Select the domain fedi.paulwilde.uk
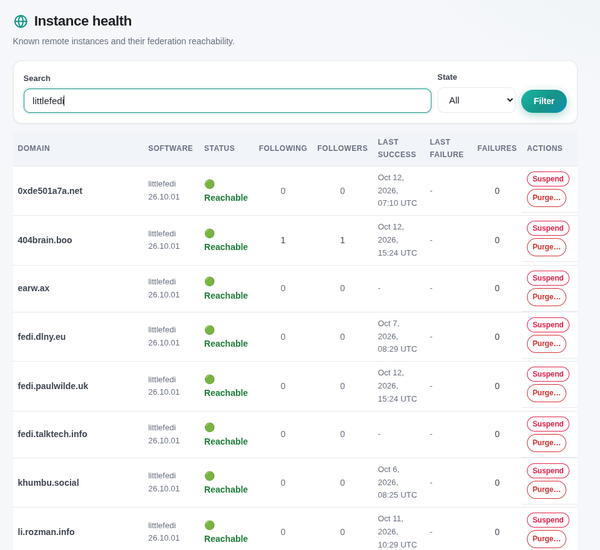The width and height of the screenshot is (600, 550). tap(53, 386)
